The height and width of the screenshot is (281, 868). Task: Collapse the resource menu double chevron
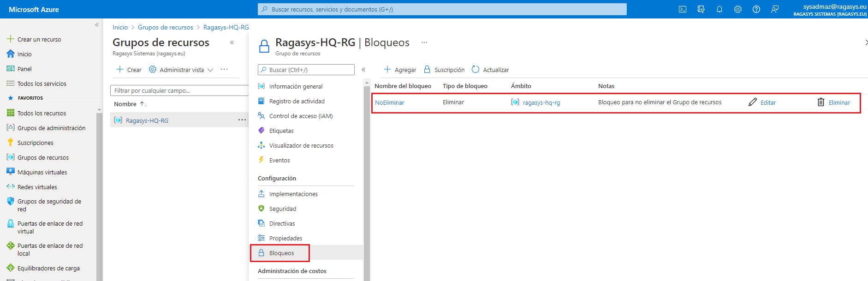pyautogui.click(x=363, y=70)
